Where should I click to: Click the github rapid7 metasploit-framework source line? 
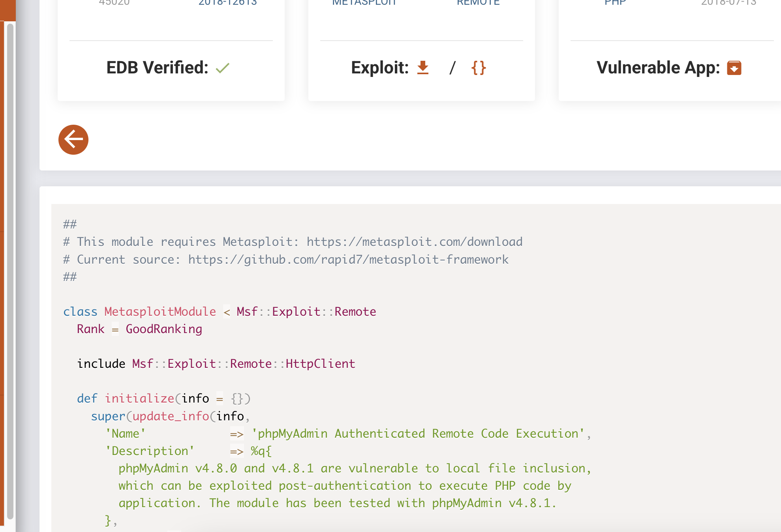click(286, 259)
